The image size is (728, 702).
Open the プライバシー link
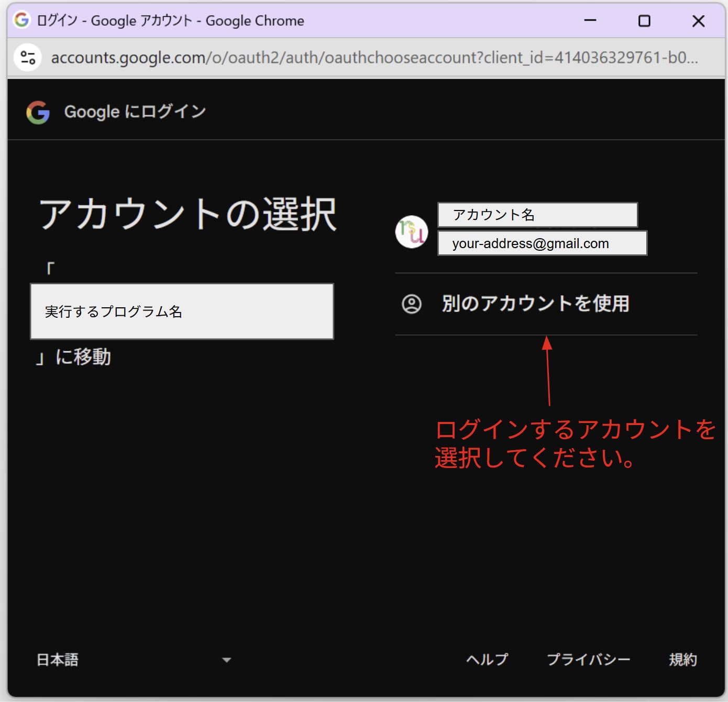(x=588, y=659)
